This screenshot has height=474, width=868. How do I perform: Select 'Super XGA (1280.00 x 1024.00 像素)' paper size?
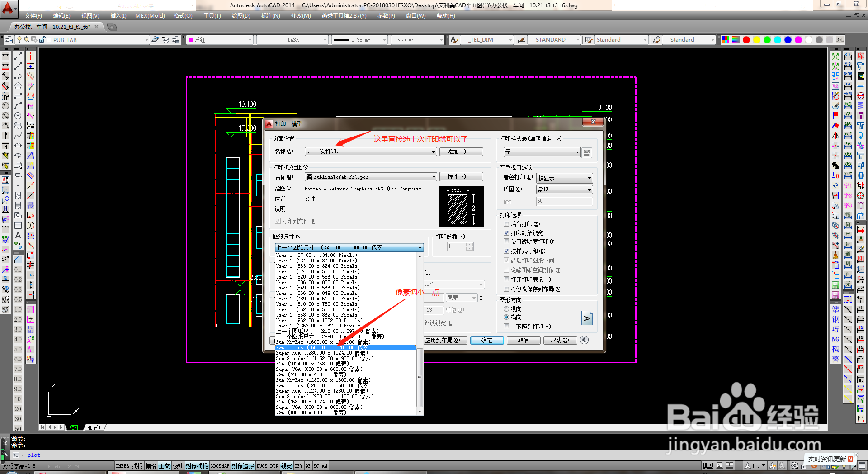(x=346, y=353)
